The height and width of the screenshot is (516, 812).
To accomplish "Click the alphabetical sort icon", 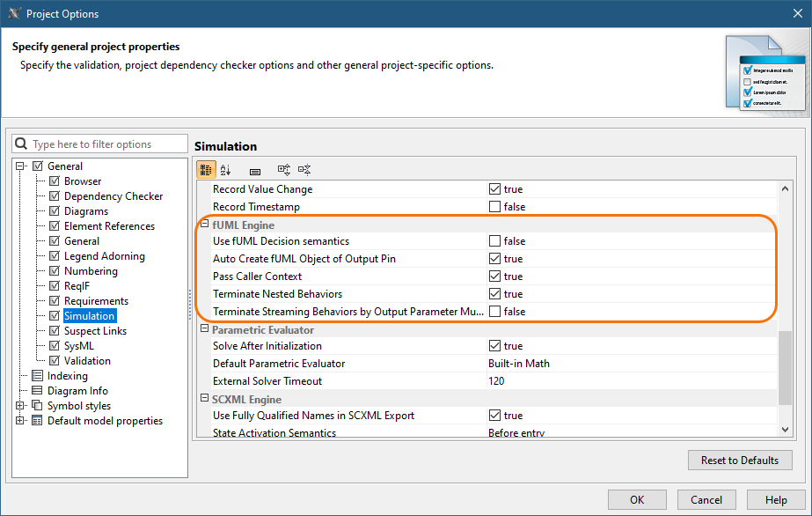I will coord(226,170).
